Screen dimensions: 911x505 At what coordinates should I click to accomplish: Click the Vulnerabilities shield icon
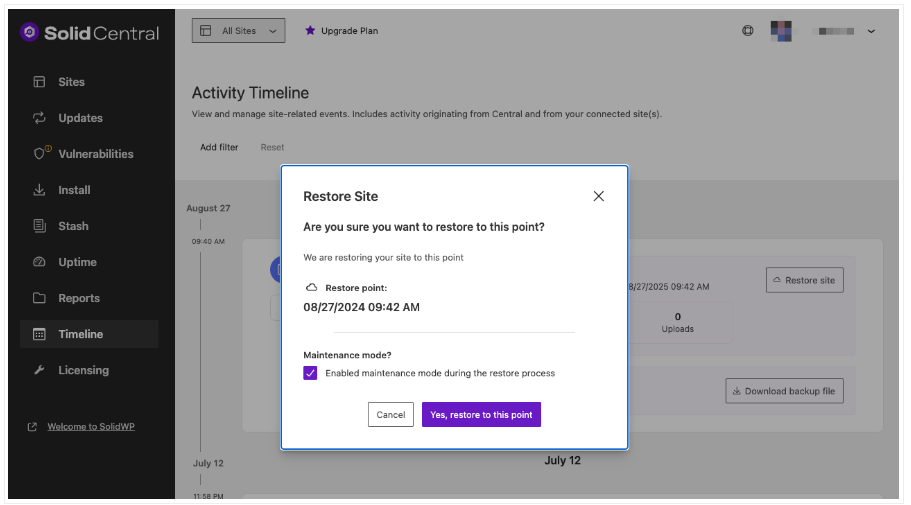[x=39, y=153]
